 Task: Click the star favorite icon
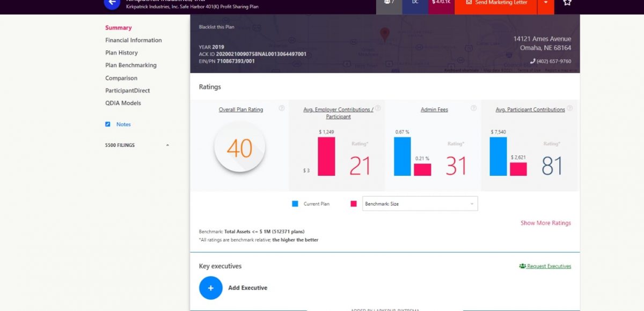[567, 3]
